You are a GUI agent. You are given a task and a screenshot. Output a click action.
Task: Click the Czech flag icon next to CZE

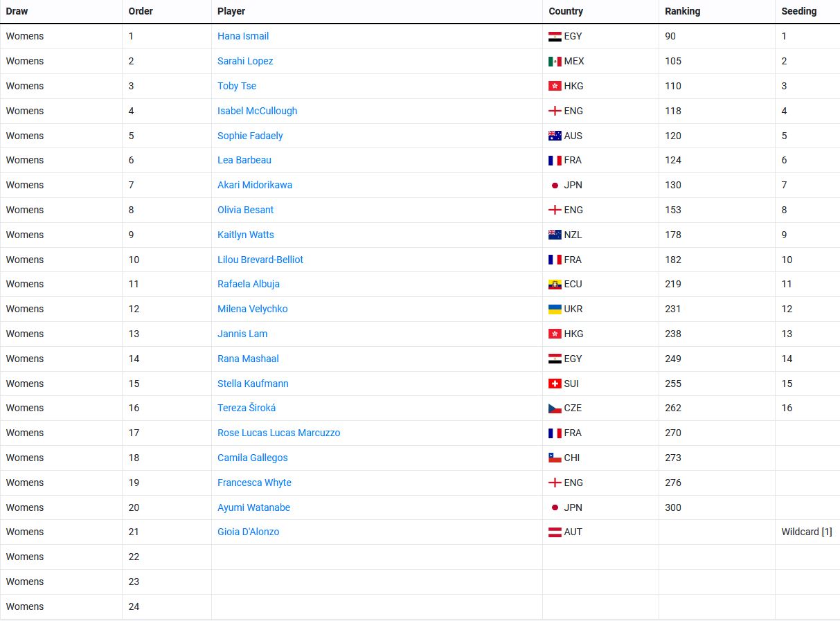pos(555,408)
